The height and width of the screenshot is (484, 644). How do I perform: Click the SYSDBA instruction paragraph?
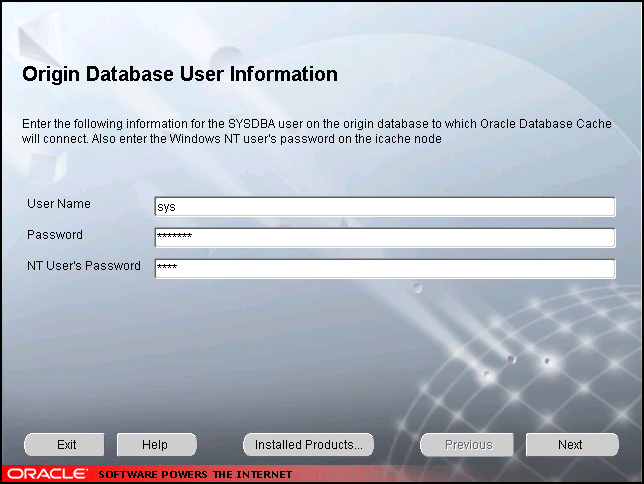point(317,131)
